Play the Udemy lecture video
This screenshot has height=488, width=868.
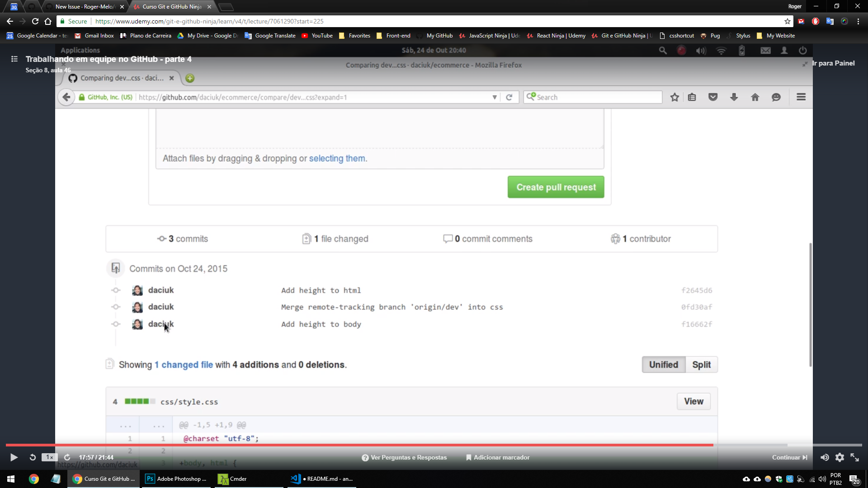14,457
